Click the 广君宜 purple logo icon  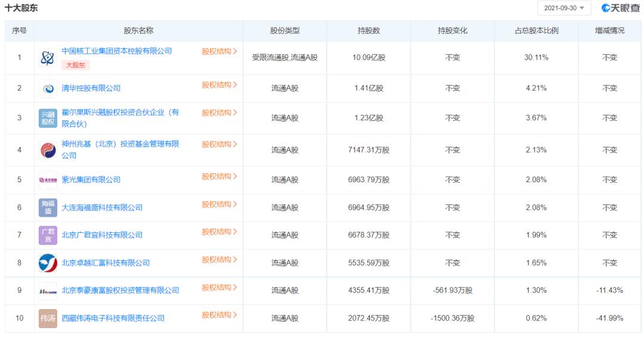pyautogui.click(x=48, y=235)
